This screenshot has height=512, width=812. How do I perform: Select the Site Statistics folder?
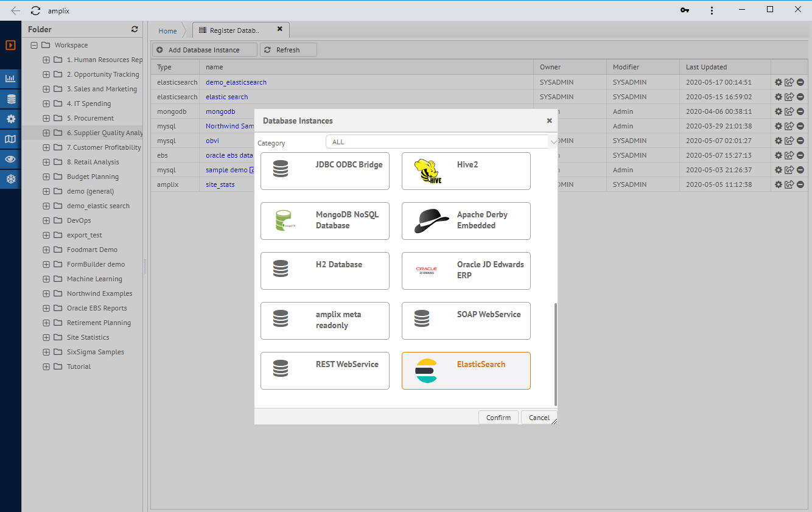88,337
